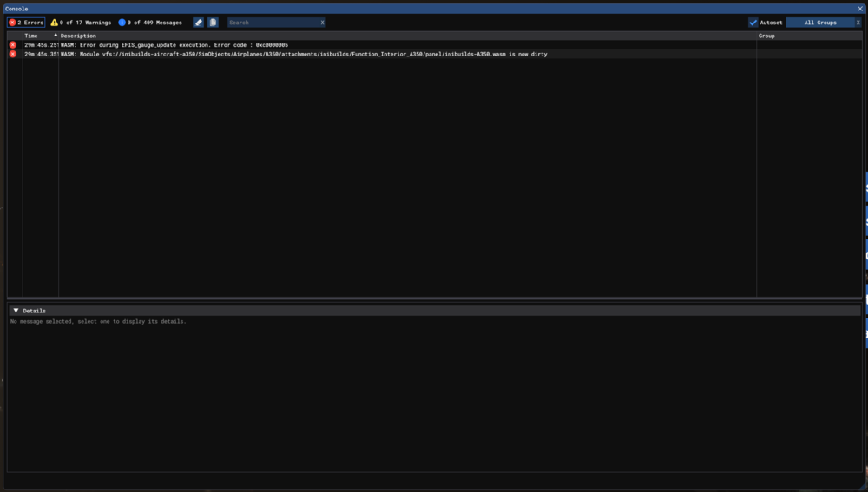Toggle the 0 of 17 Warnings filter
The image size is (868, 492).
point(81,23)
